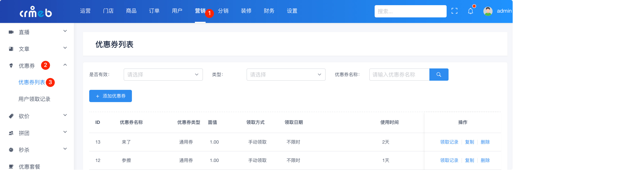The width and height of the screenshot is (644, 182).
Task: Focus the top 搜索 input field
Action: pyautogui.click(x=410, y=11)
